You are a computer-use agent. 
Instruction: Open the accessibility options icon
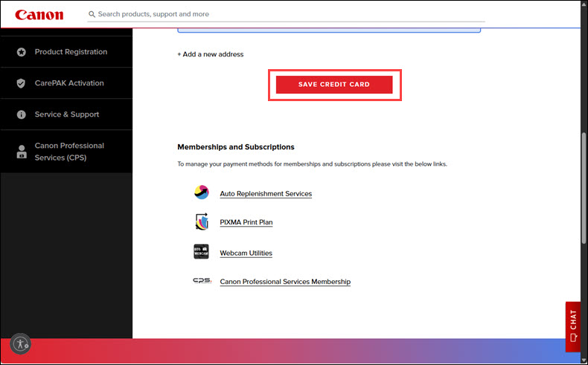(20, 343)
